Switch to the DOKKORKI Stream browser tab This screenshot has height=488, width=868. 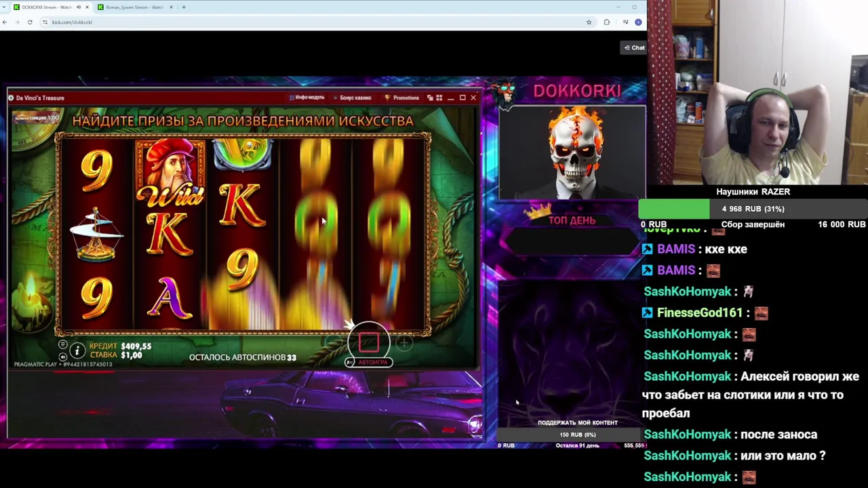pyautogui.click(x=46, y=7)
